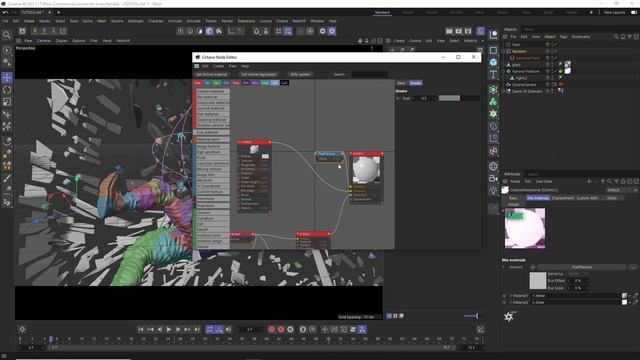Open the Tags menu in Objects manager
Image resolution: width=640 pixels, height=360 pixels.
563,37
